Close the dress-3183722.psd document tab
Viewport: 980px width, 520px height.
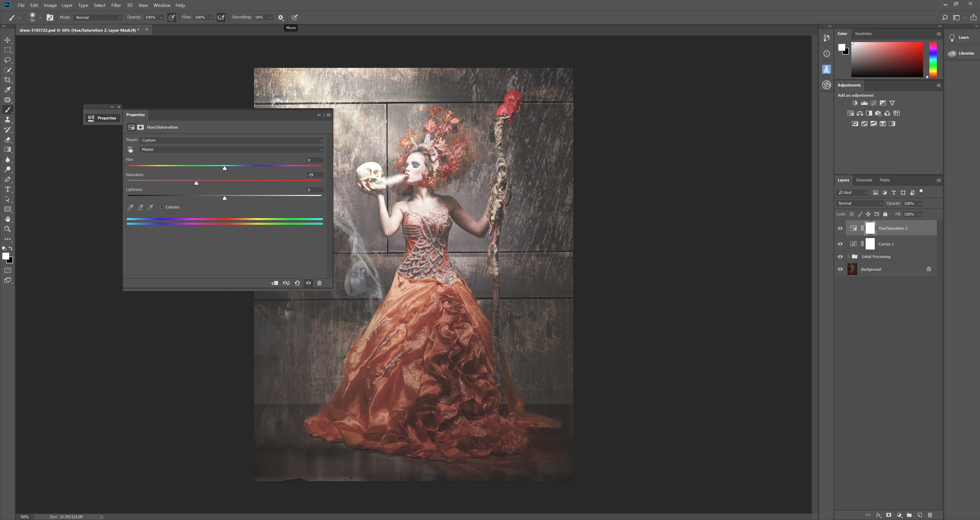coord(147,30)
